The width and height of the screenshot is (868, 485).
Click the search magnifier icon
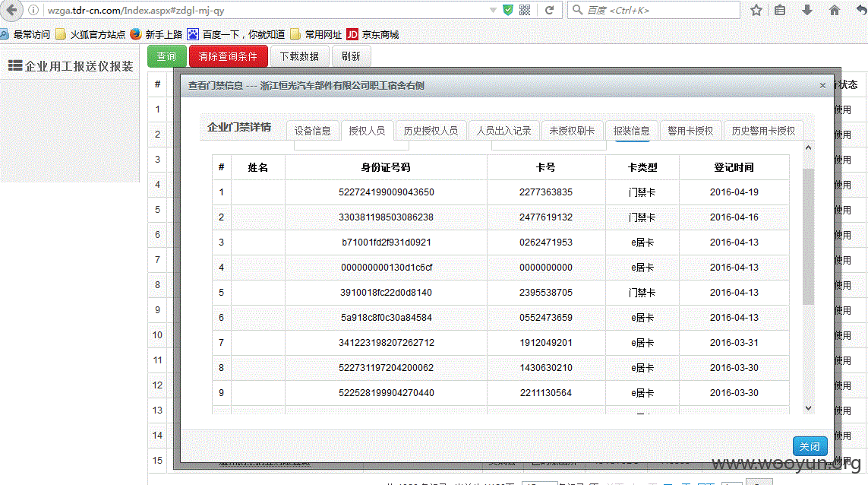577,10
